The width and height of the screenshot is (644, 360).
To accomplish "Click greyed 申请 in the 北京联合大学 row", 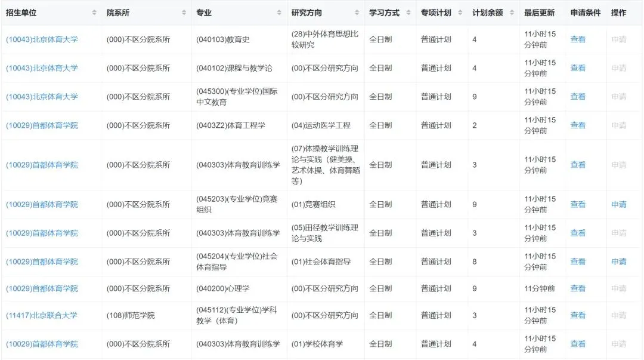I will pyautogui.click(x=618, y=315).
